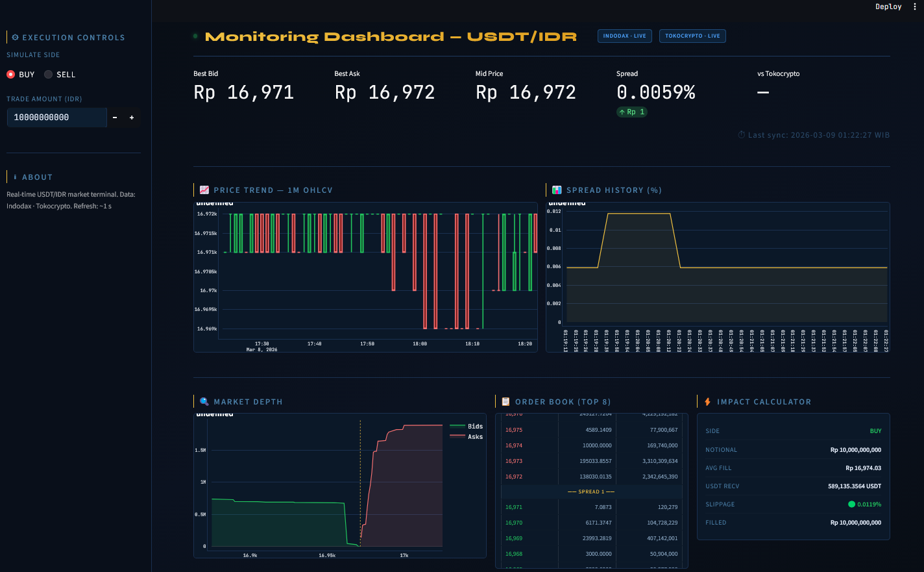
Task: Click the Spread History chart icon
Action: (x=557, y=190)
